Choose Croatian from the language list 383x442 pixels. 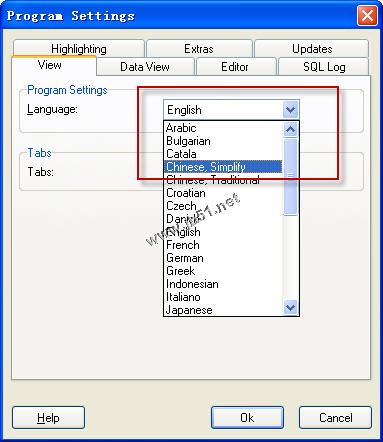tap(223, 193)
